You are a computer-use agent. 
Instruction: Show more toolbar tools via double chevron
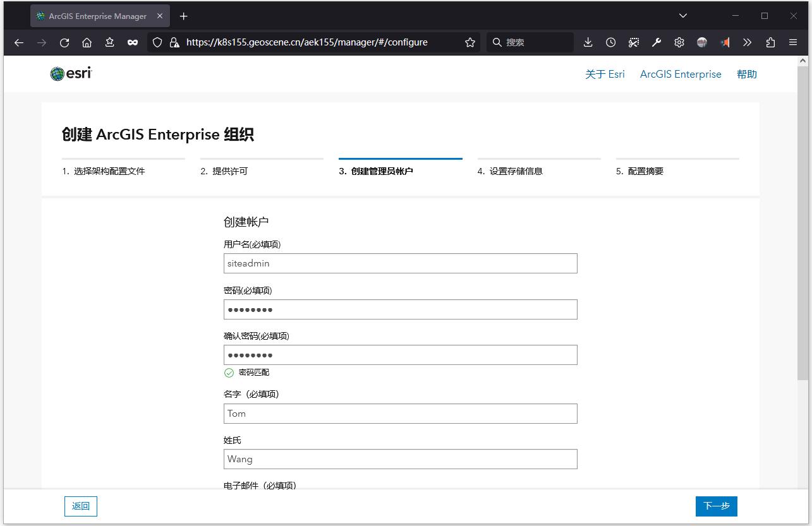[x=748, y=42]
